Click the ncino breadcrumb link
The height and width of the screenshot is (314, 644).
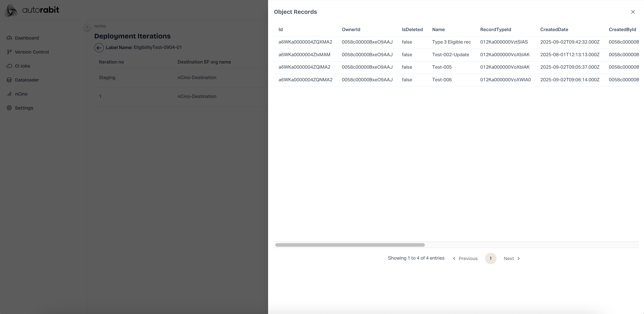tap(100, 26)
